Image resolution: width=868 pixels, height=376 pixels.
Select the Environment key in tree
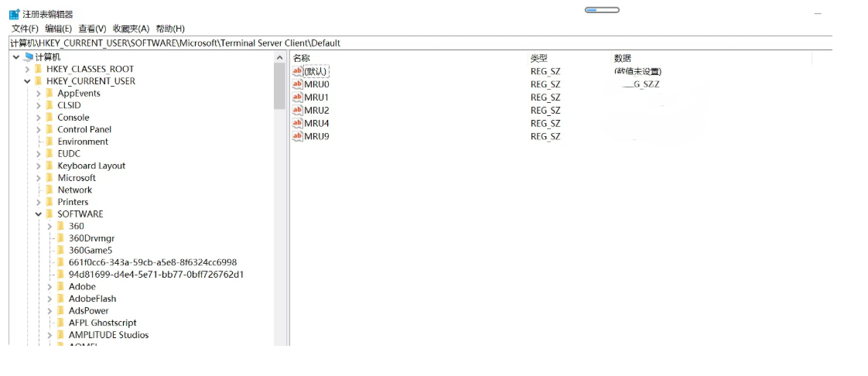pyautogui.click(x=83, y=142)
